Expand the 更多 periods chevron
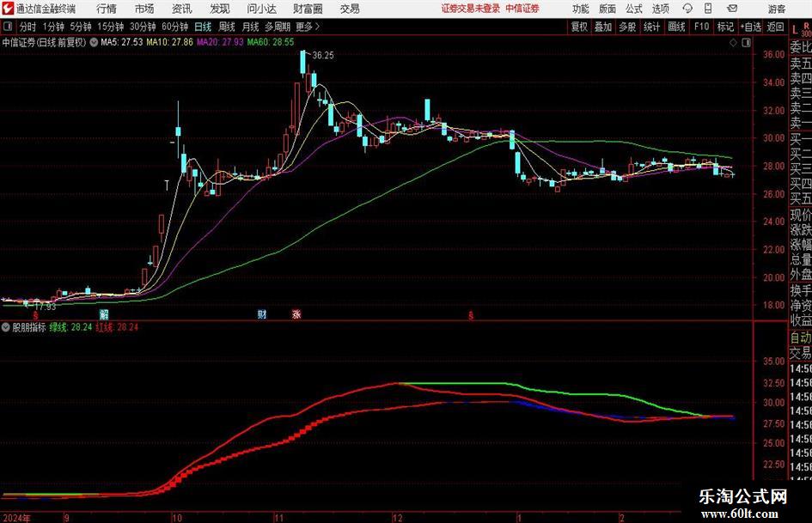812x523 pixels. (317, 27)
